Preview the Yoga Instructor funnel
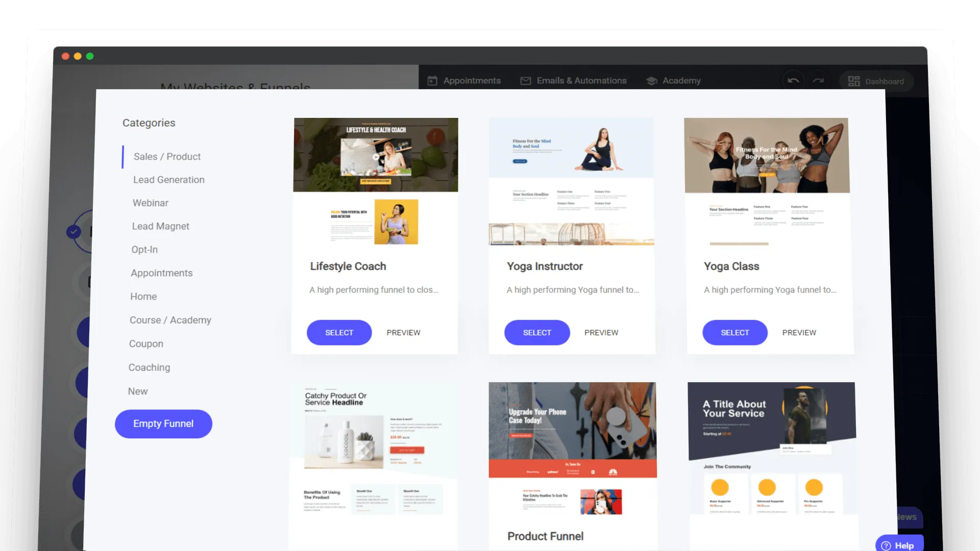 (601, 332)
